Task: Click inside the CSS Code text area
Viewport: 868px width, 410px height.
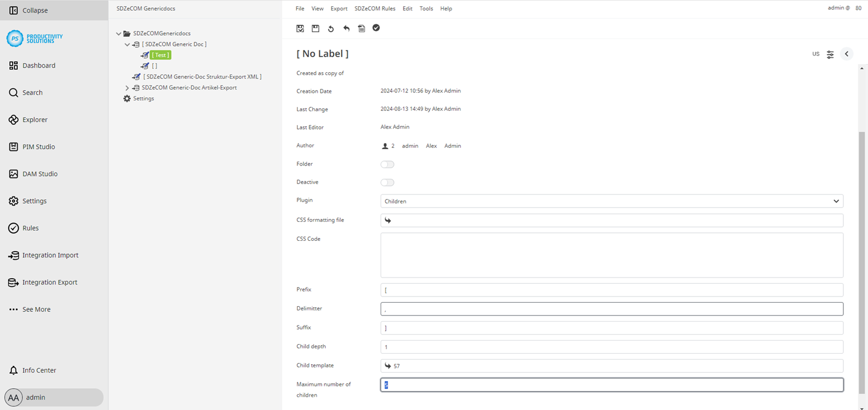Action: pyautogui.click(x=611, y=255)
